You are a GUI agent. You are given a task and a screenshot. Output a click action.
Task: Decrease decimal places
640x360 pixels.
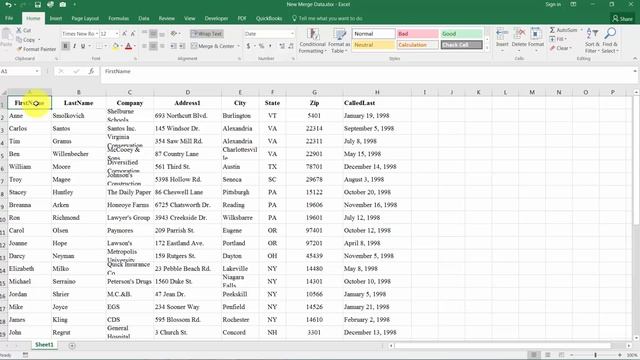[291, 46]
